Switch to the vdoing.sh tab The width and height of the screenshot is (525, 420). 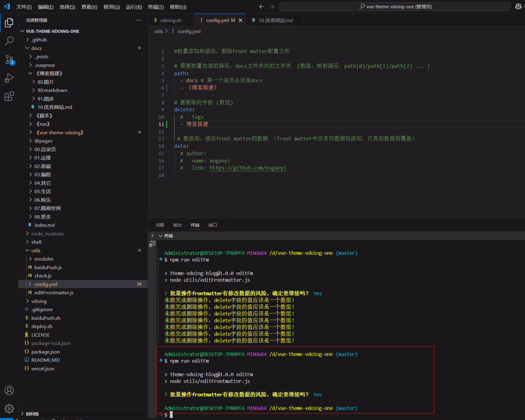(171, 20)
